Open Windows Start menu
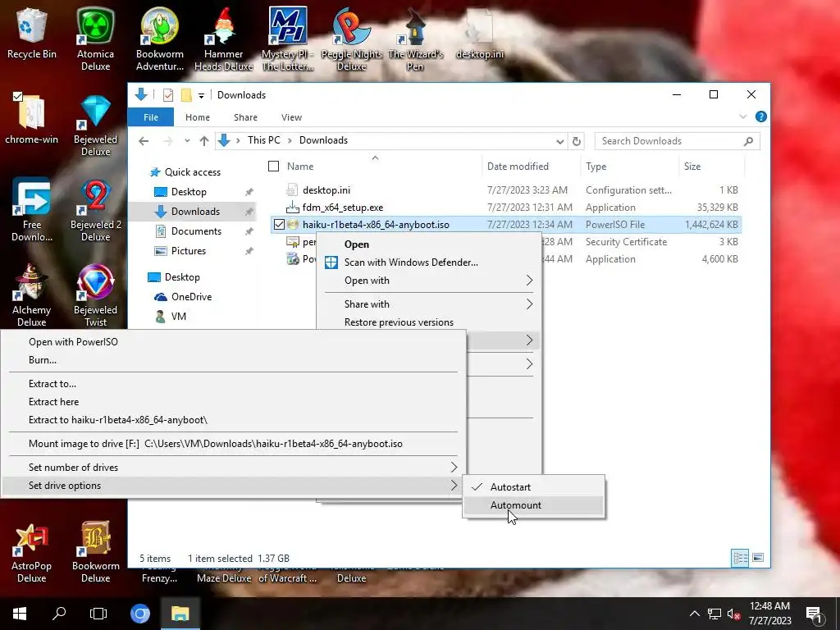Viewport: 840px width, 630px height. click(x=20, y=614)
